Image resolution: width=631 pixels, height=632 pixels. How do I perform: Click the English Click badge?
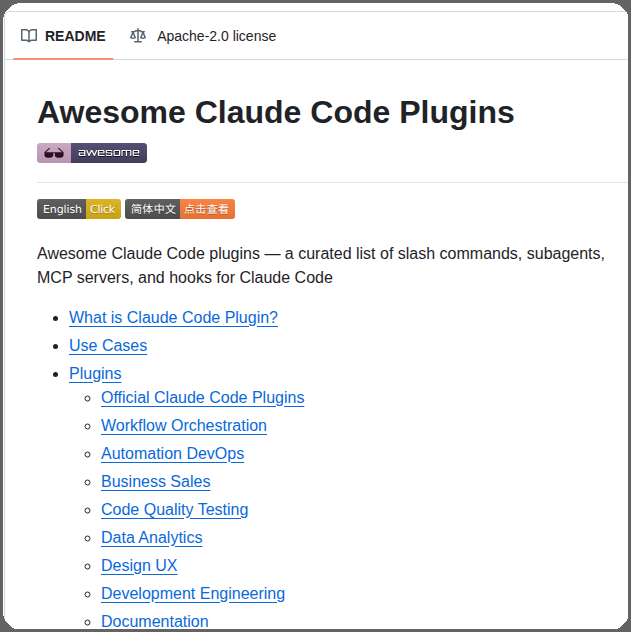[79, 209]
